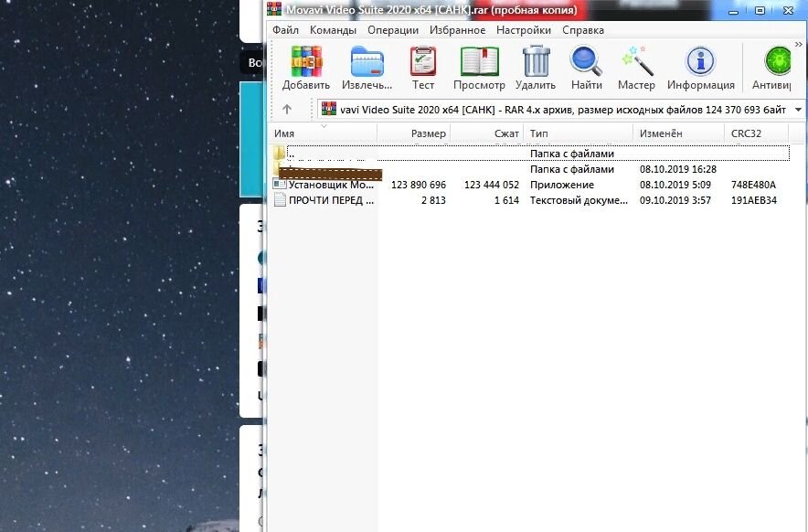
Task: Open the Просмотр (View) book icon
Action: coord(479,61)
